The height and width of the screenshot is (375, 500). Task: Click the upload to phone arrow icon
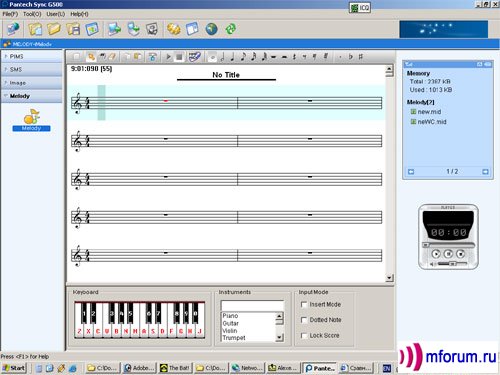pyautogui.click(x=115, y=29)
